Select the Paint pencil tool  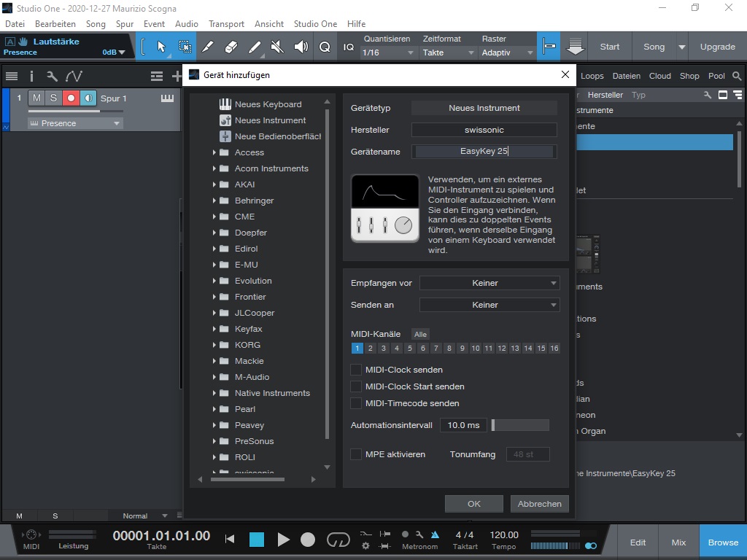point(208,47)
